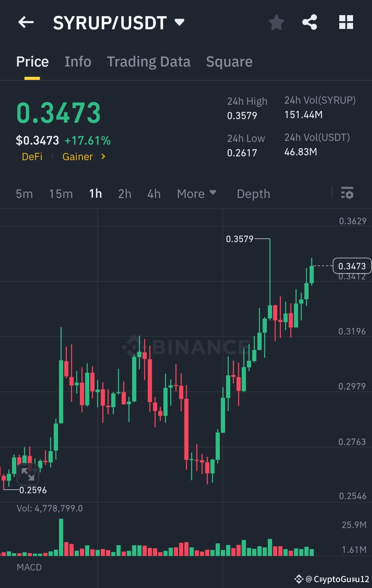372x588 pixels.
Task: Open the Square tab
Action: [229, 61]
